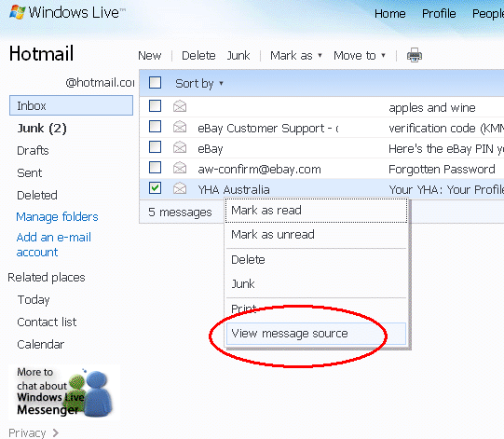Image resolution: width=504 pixels, height=439 pixels.
Task: Open the Mark as dropdown
Action: [x=296, y=56]
